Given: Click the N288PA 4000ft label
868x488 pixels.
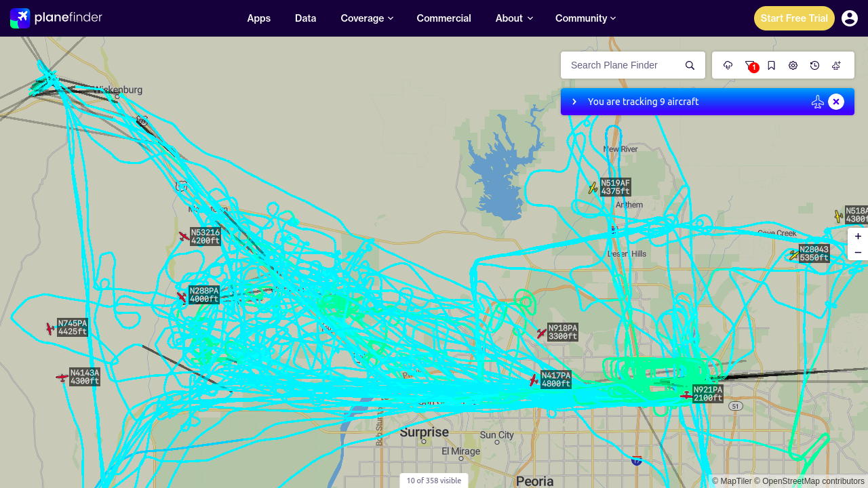Looking at the screenshot, I should pos(204,296).
